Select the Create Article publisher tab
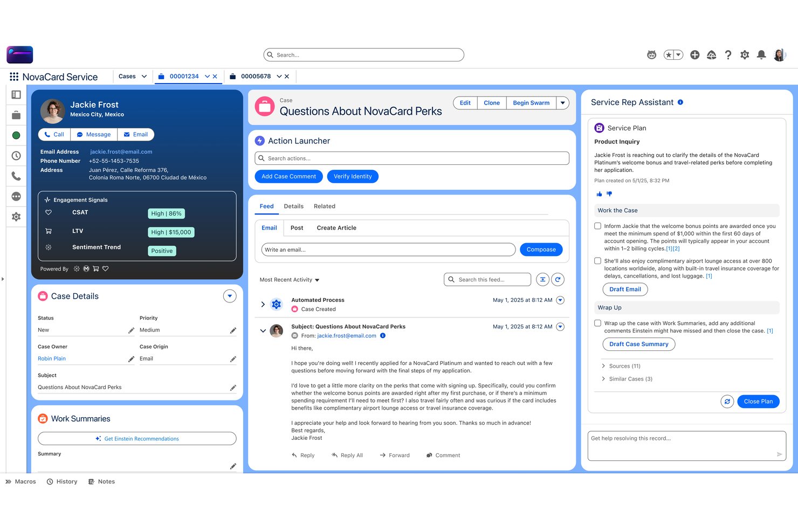 tap(336, 228)
